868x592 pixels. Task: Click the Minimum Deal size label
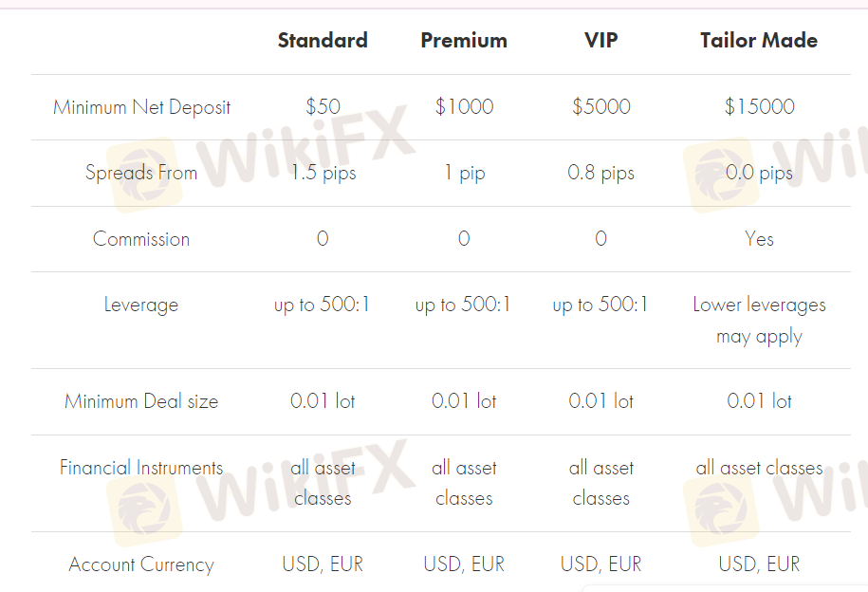[141, 401]
